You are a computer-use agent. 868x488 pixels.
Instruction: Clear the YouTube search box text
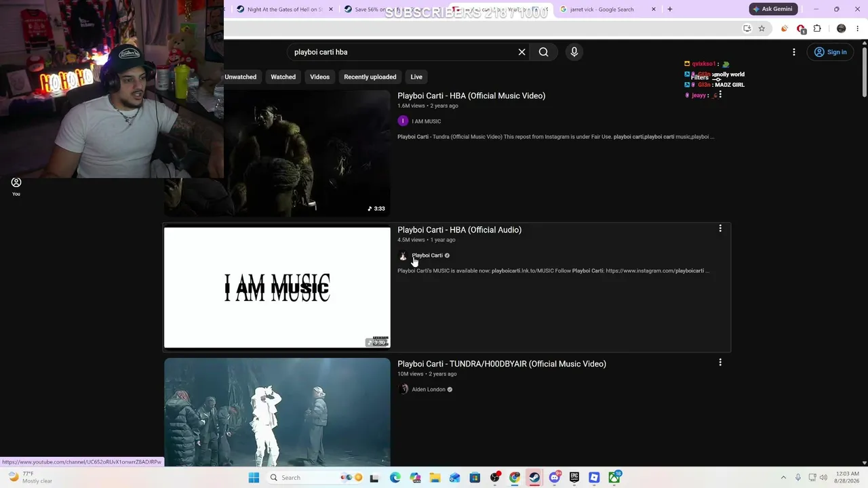[521, 52]
